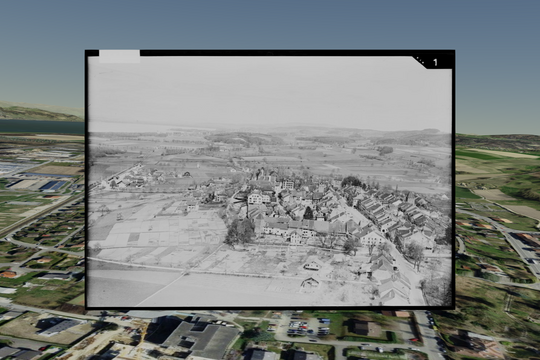Click the large white building in old town center
The width and height of the screenshot is (540, 360).
tap(259, 198)
